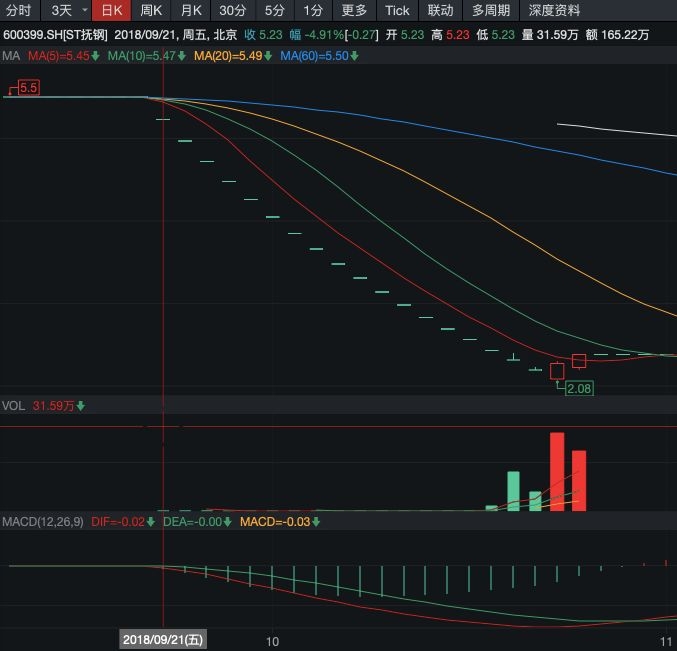Click the MACD(12,26,9) parameters label
Viewport: 677px width, 651px height.
[42, 522]
